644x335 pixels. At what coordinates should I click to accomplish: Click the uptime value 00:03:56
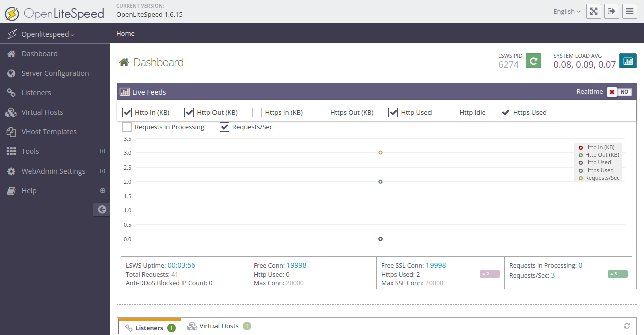(x=181, y=265)
